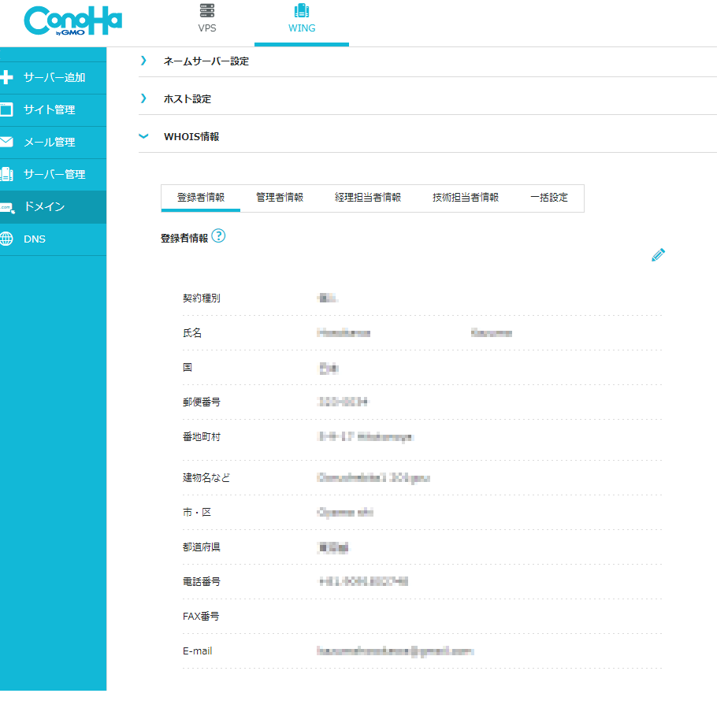Viewport: 728px width, 708px height.
Task: Click the envelope icon for メール管理
Action: click(x=6, y=142)
